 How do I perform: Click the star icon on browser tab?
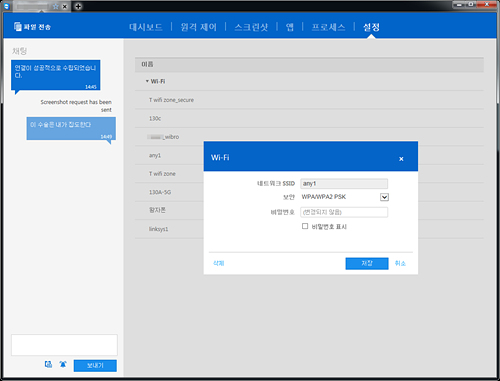pos(56,6)
